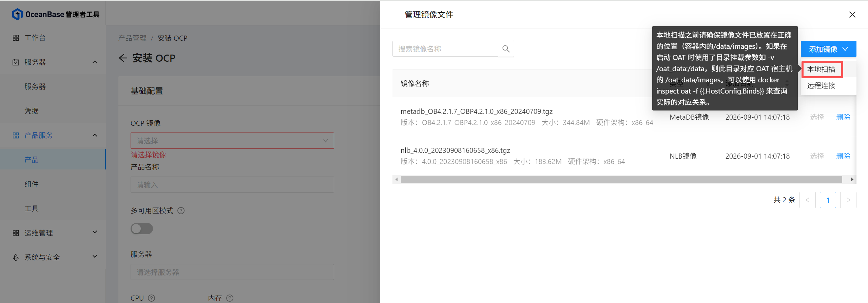Click the table scrollbar right arrow
868x303 pixels.
coord(852,179)
